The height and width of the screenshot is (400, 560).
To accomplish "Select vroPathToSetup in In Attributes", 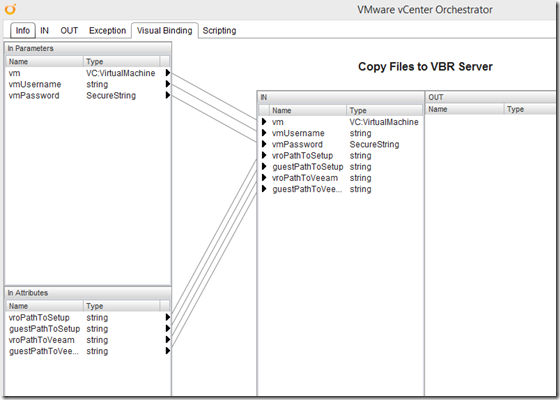I will point(39,317).
